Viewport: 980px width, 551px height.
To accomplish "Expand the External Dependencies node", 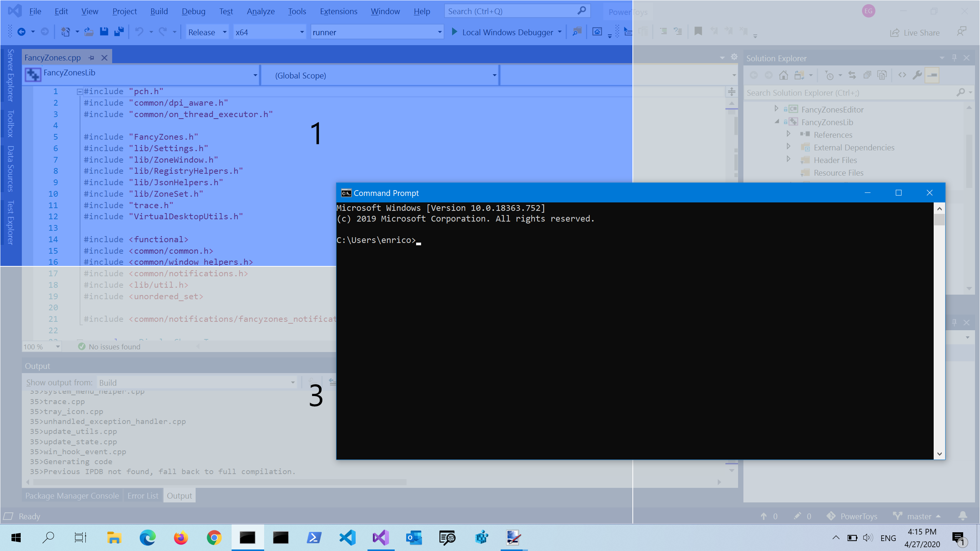I will click(789, 147).
